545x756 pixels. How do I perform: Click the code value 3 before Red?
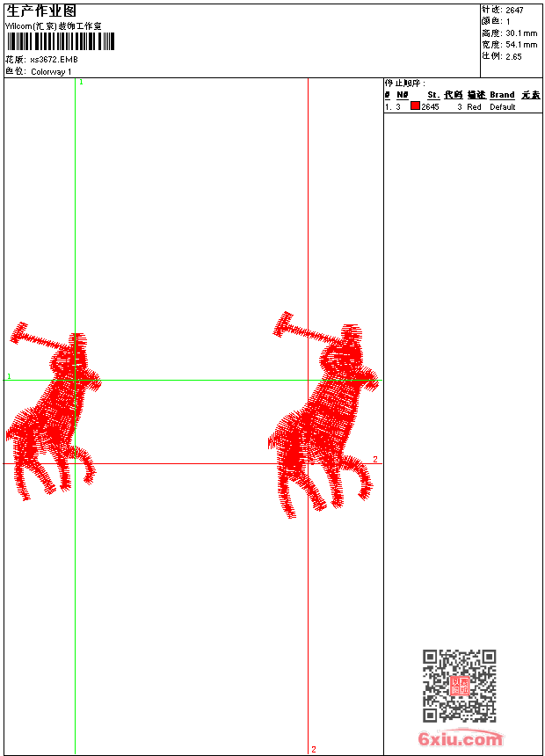click(460, 107)
